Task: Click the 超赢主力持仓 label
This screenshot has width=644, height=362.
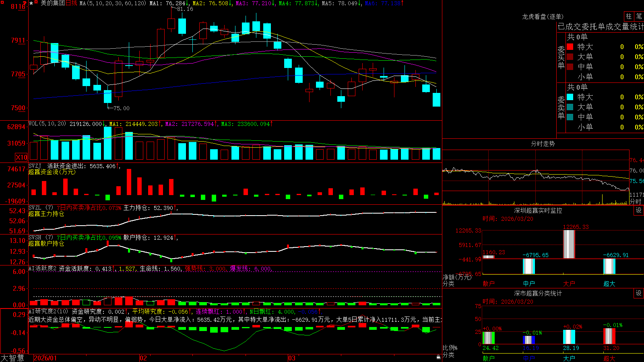Action: click(x=46, y=214)
